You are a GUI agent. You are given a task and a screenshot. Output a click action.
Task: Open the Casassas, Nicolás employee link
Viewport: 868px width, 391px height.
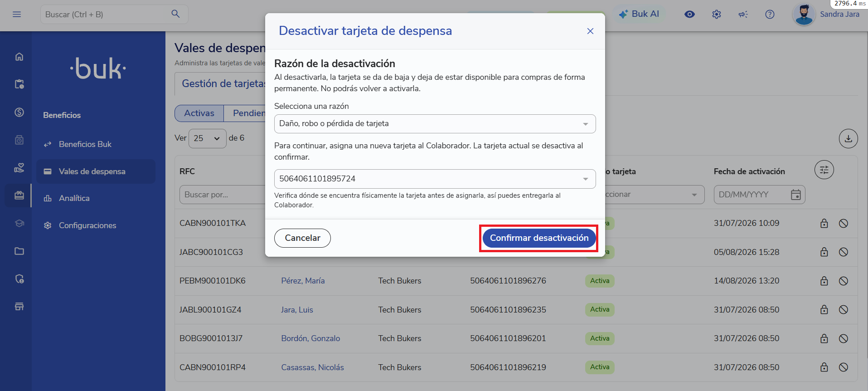(312, 367)
